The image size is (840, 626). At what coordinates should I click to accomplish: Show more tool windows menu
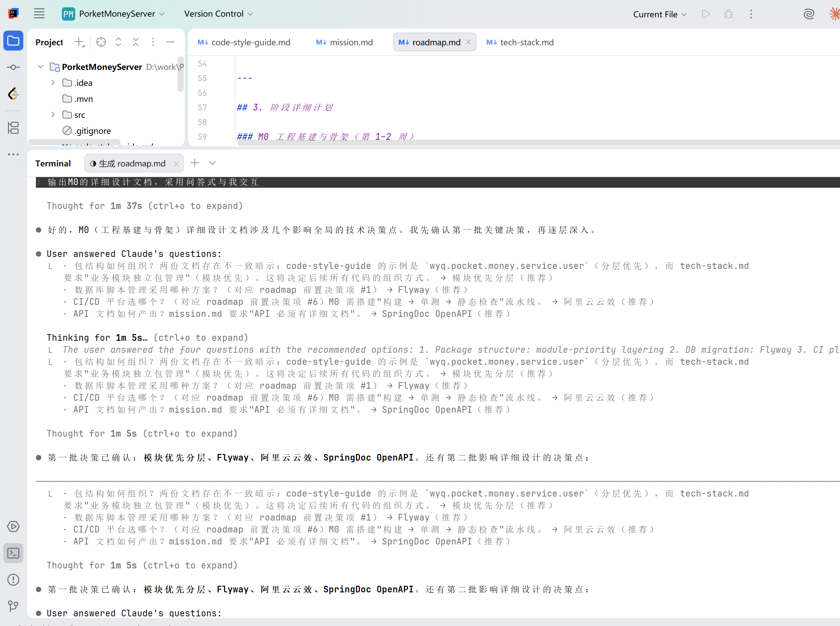point(13,154)
